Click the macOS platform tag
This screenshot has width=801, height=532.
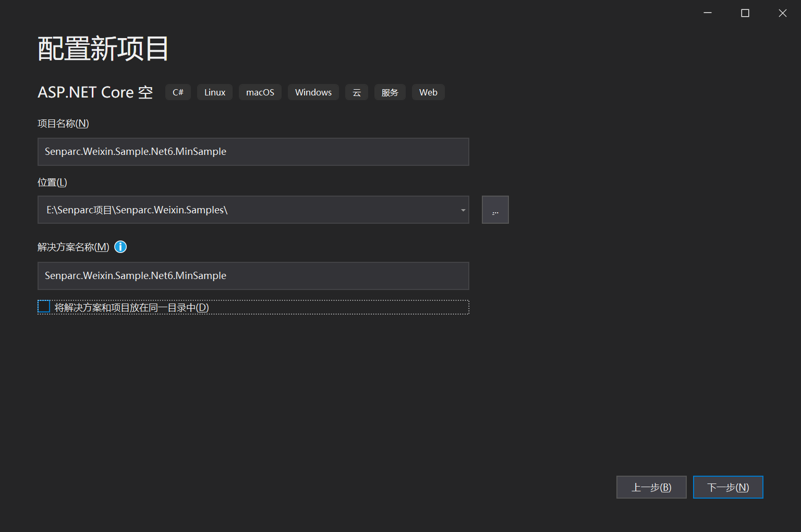point(260,92)
